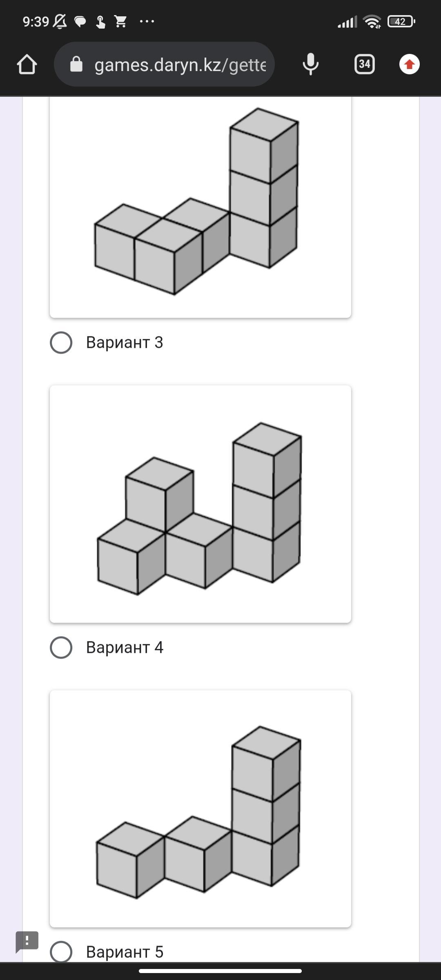Tap the cube figure image above Вариант 3
The image size is (441, 980).
pos(200,207)
